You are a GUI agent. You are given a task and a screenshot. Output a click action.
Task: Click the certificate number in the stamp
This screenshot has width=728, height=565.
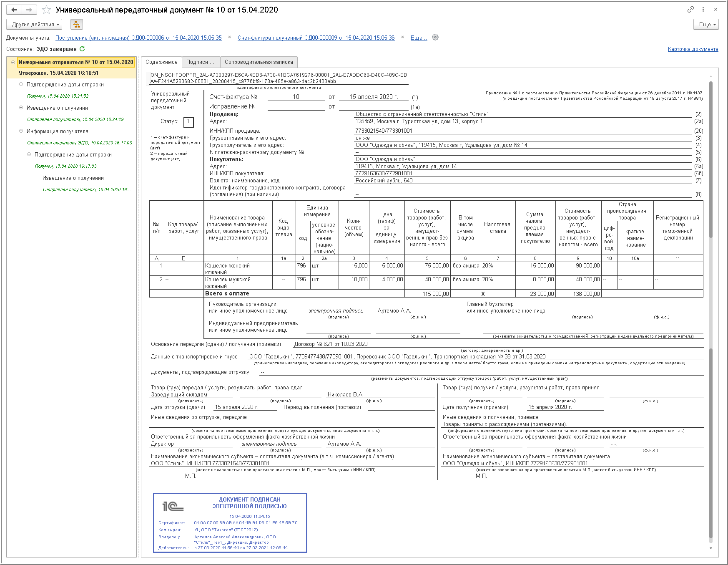point(246,522)
